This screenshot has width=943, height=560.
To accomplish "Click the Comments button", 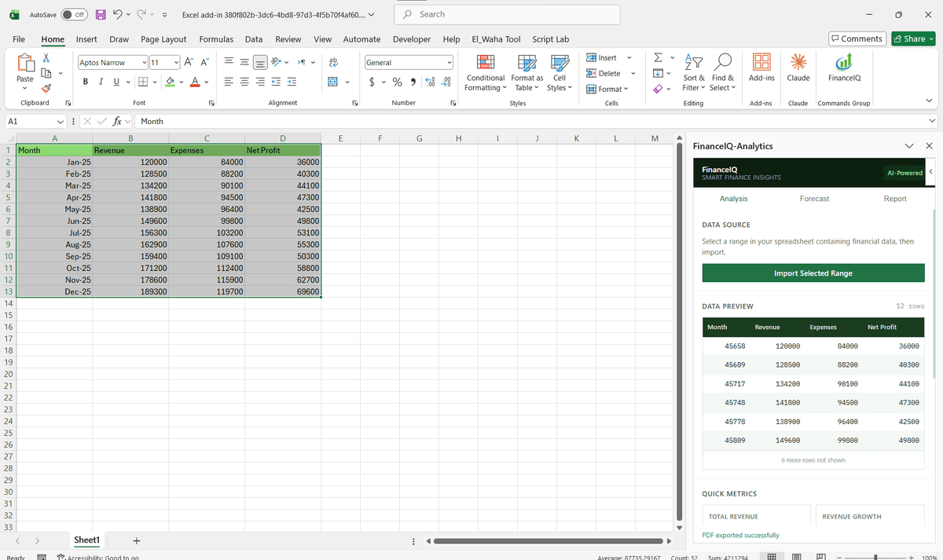I will click(x=857, y=38).
